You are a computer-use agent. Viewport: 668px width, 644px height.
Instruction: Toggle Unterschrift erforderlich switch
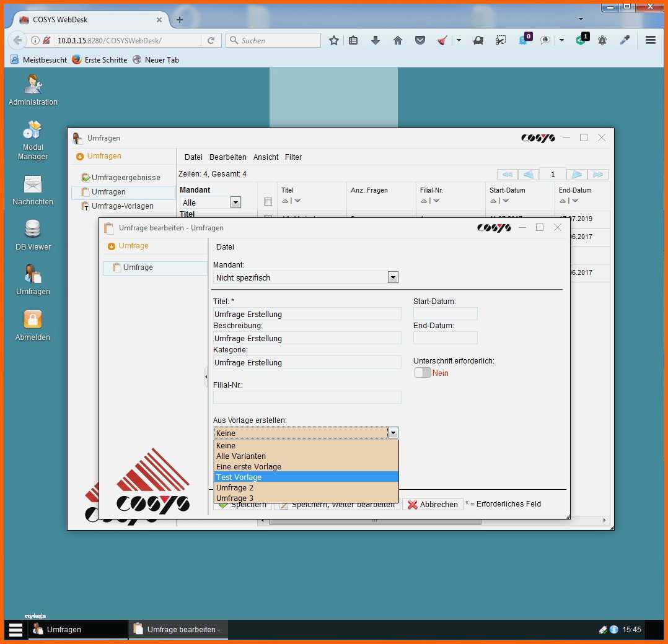(423, 373)
